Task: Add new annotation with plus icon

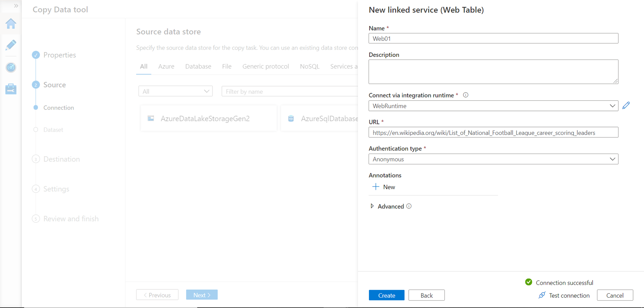Action: point(376,187)
